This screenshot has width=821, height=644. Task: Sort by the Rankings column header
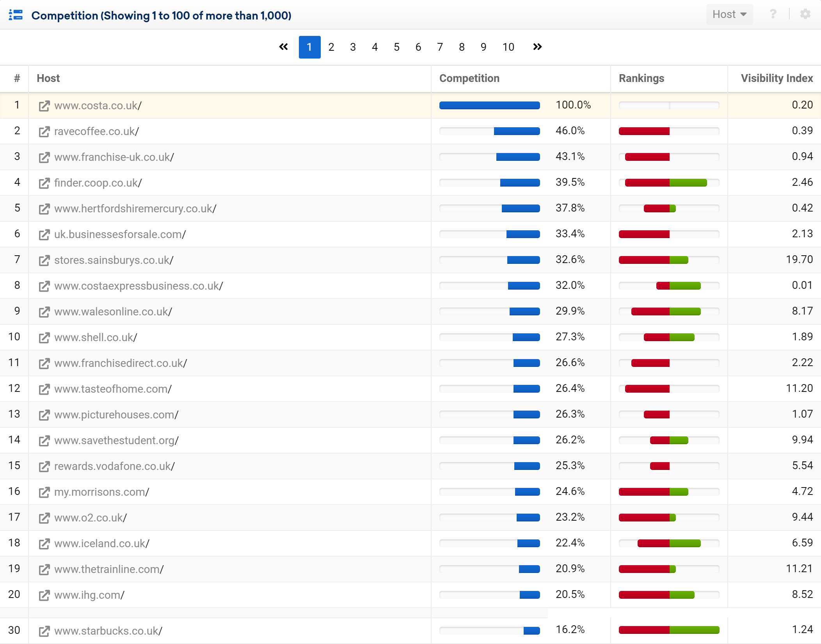642,78
